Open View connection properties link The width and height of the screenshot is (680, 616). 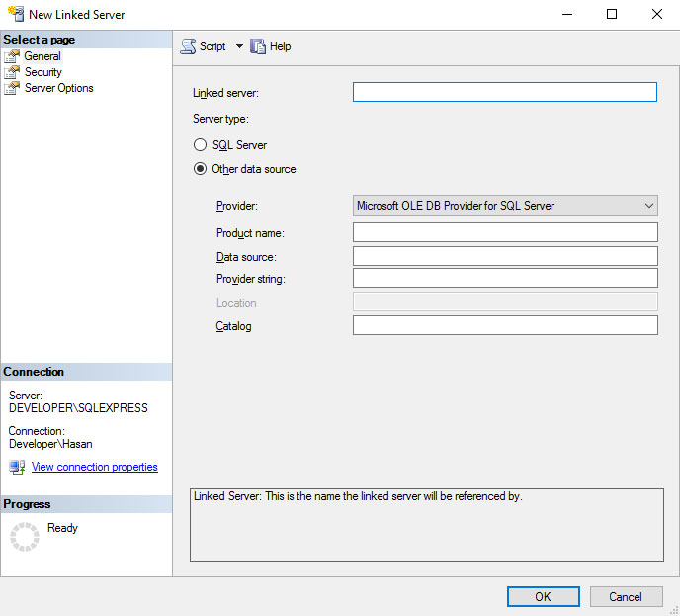pos(95,467)
